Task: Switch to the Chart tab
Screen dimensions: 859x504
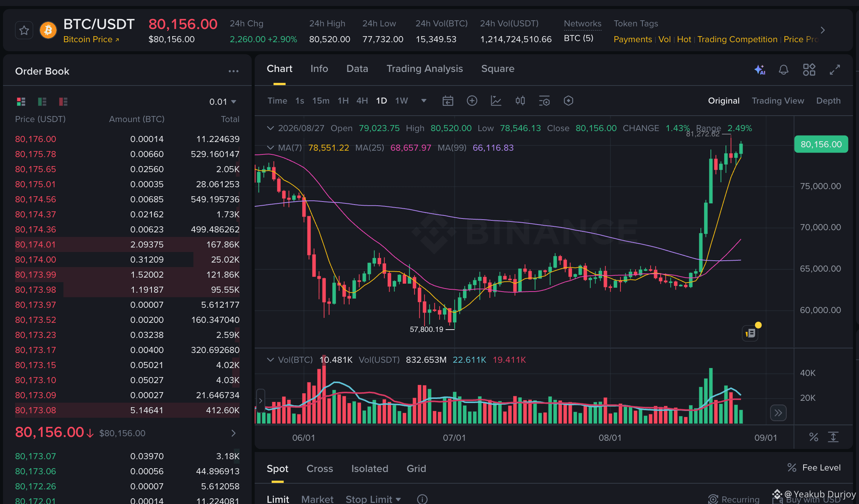Action: pos(280,69)
